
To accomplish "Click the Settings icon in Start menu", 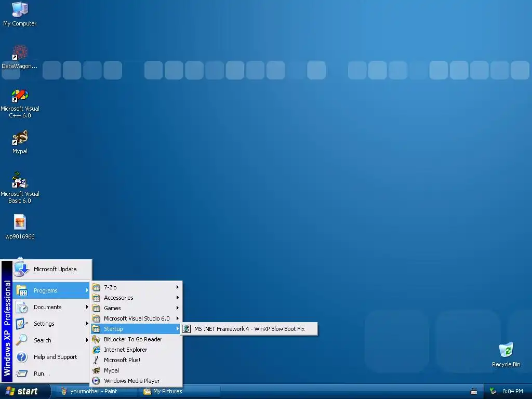I will click(x=22, y=324).
